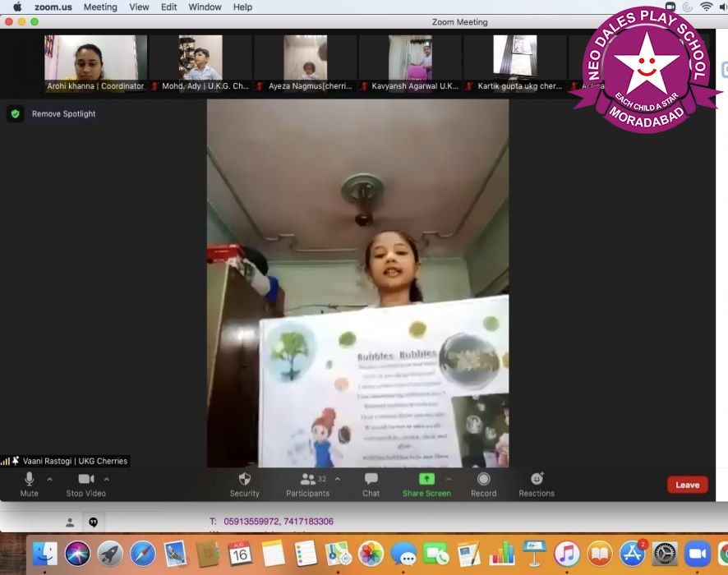Click the 'Vaani Rastogi | UKG Cherries' name label
The height and width of the screenshot is (575, 728).
tap(75, 461)
